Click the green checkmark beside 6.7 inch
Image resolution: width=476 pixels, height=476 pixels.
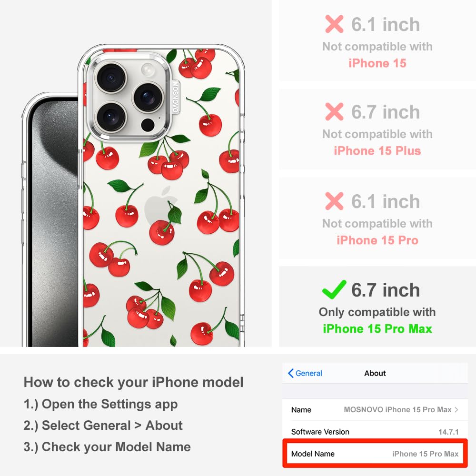[x=334, y=289]
